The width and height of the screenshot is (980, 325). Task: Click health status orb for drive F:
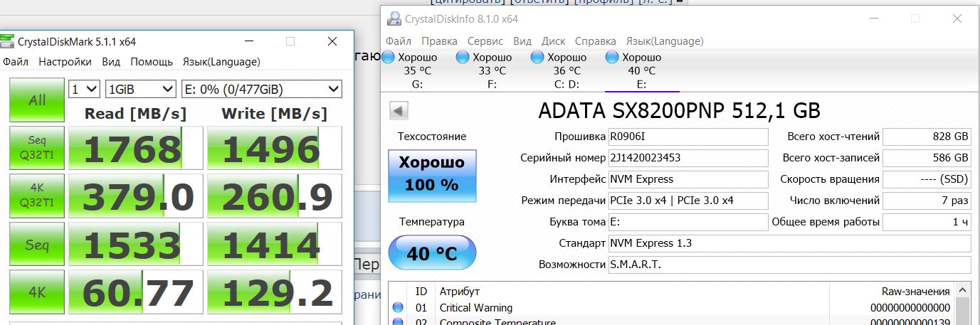(x=463, y=58)
